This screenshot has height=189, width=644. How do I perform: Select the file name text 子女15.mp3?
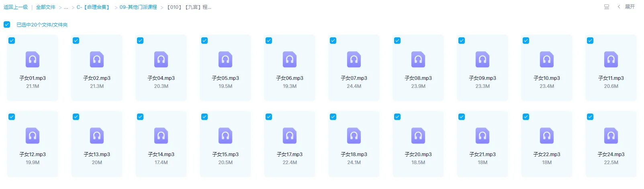coord(225,154)
